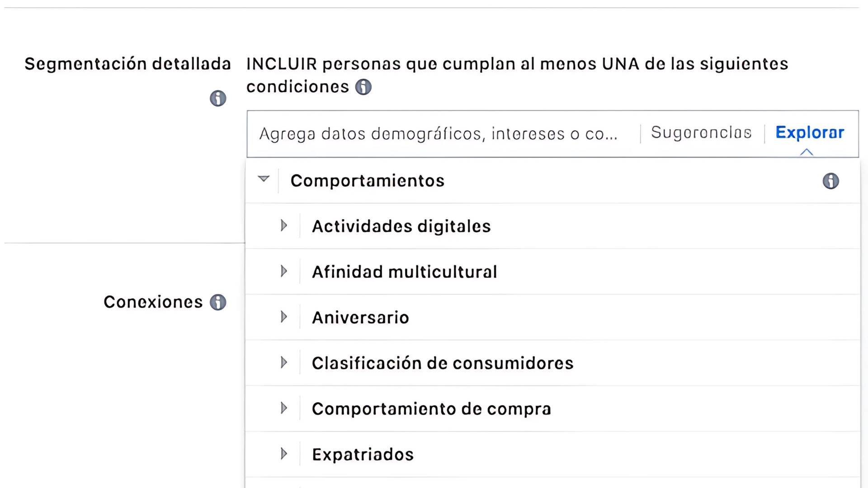
Task: Open the Explorar tab
Action: pos(810,133)
